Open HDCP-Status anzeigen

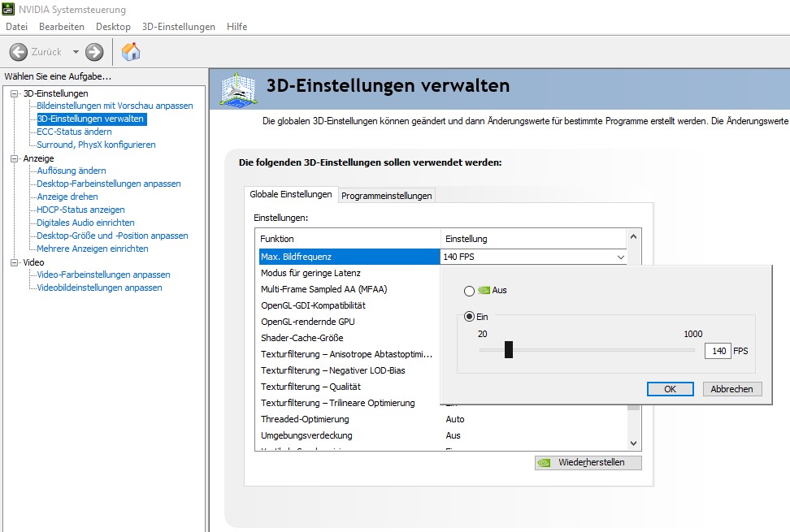click(x=80, y=210)
